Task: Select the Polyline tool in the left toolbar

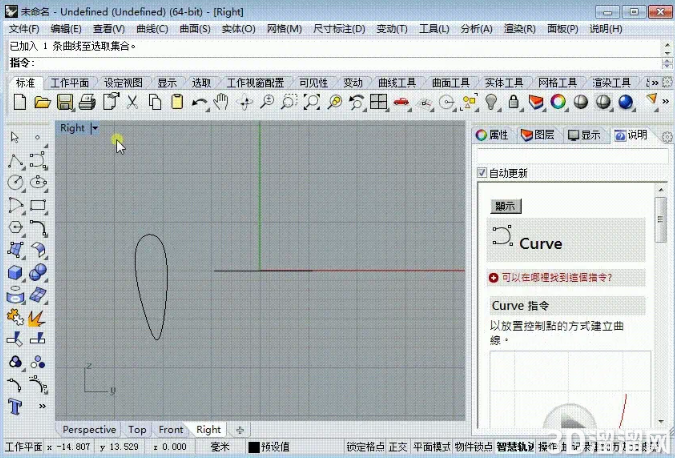Action: (15, 161)
